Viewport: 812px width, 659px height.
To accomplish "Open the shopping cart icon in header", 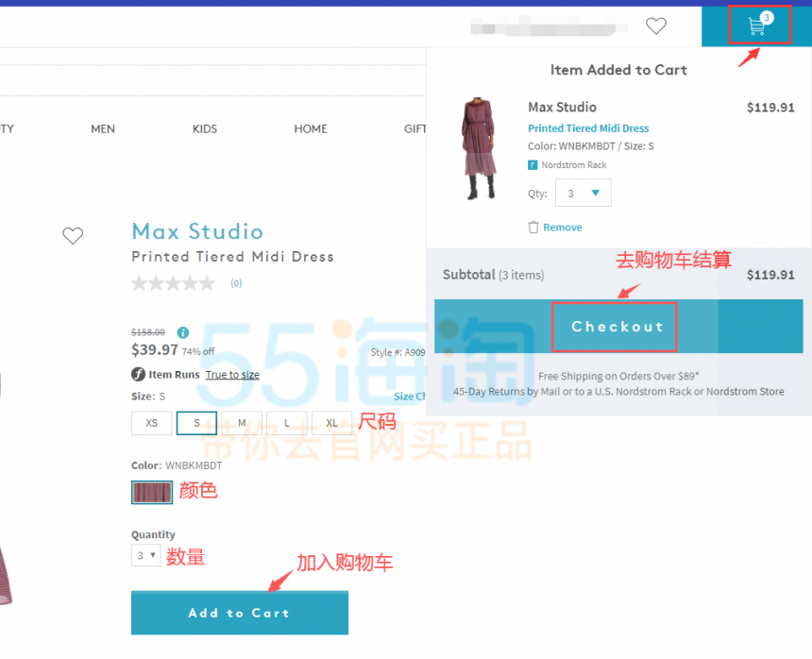I will point(756,25).
